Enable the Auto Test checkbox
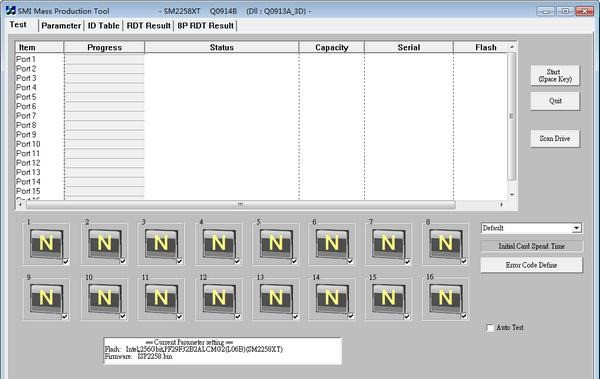Image resolution: width=600 pixels, height=379 pixels. click(490, 328)
